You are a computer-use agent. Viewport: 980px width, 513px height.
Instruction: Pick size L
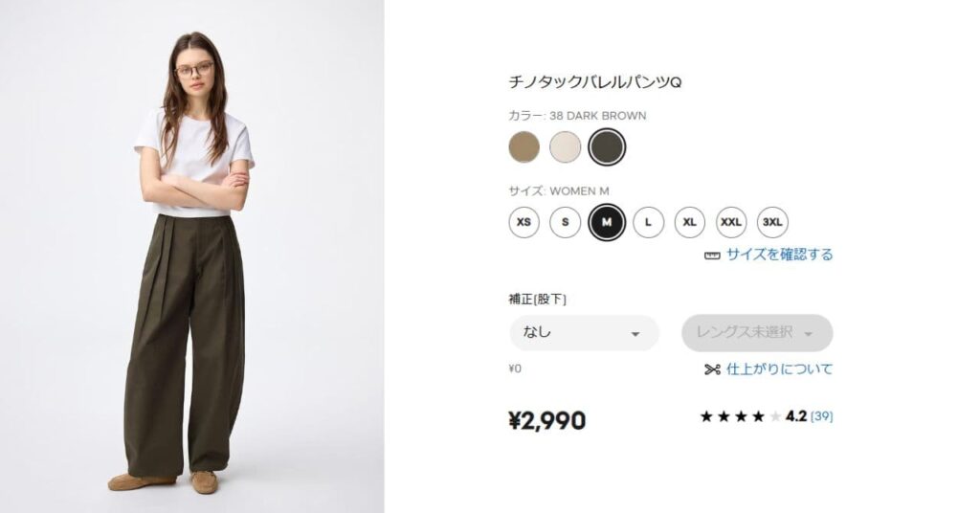648,222
